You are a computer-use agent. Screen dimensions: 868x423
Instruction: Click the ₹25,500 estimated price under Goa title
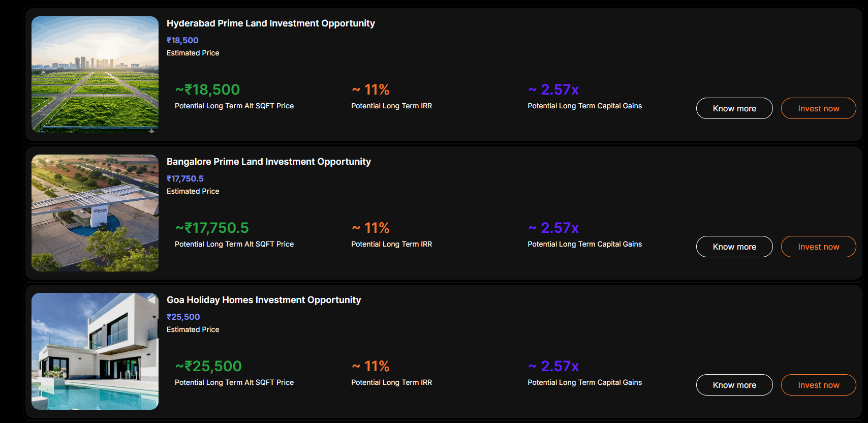[183, 317]
